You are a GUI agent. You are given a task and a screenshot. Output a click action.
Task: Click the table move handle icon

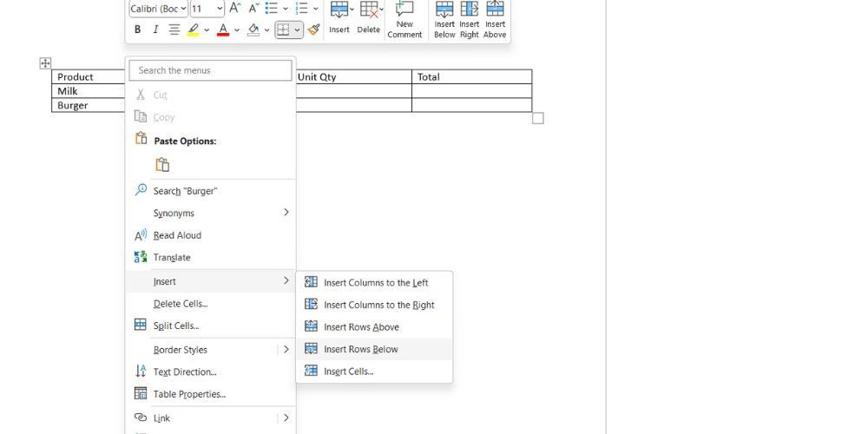(x=45, y=63)
